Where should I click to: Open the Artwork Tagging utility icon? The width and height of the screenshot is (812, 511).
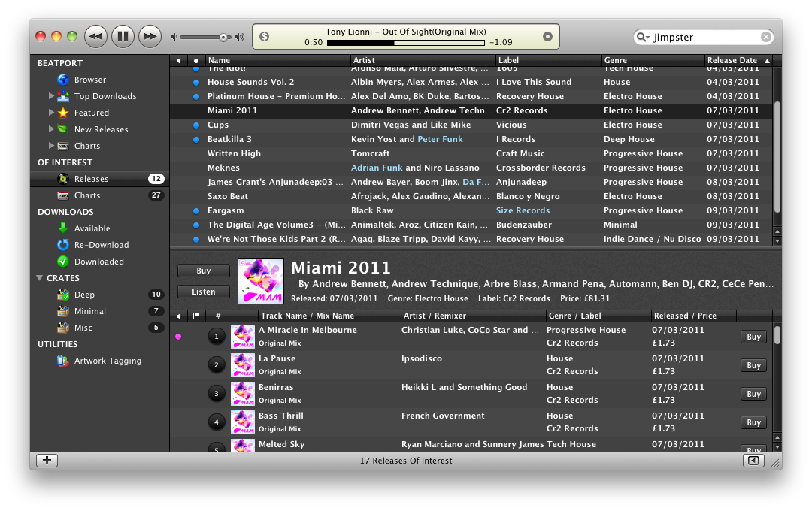pos(63,361)
